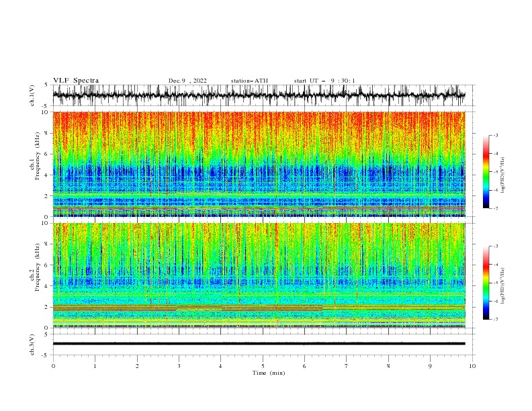Click the "6" kHz tick on ch.1 frequency axis
532x411 pixels.
coord(46,154)
